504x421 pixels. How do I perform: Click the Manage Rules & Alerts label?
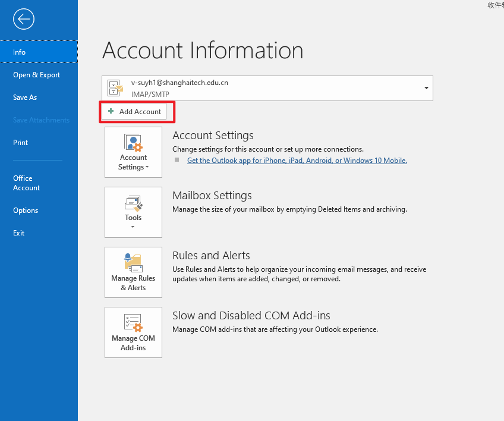point(133,283)
